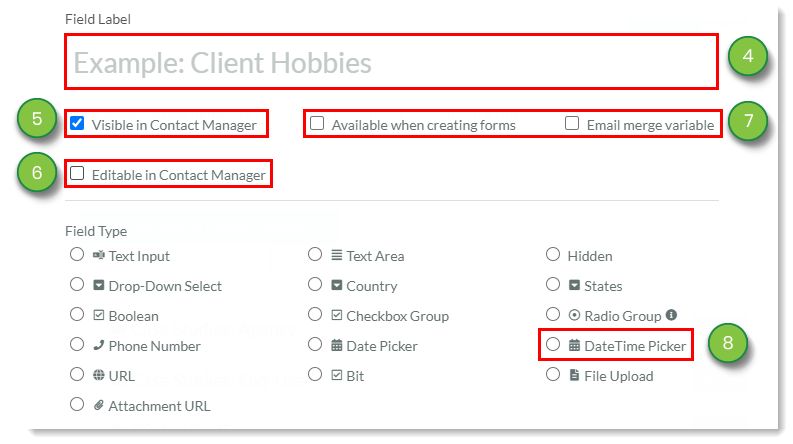Enable Editable in Contact Manager checkbox
This screenshot has height=444, width=793.
pyautogui.click(x=77, y=173)
